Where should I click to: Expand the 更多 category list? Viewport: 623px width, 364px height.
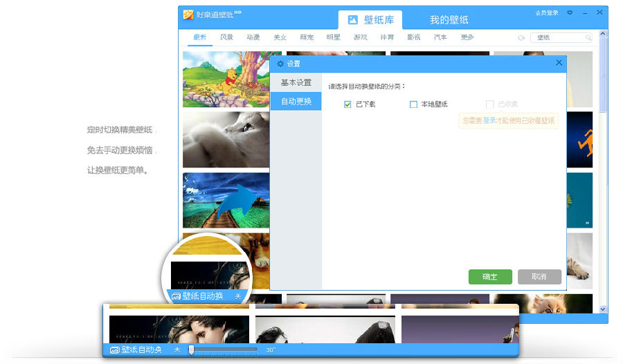(x=467, y=37)
